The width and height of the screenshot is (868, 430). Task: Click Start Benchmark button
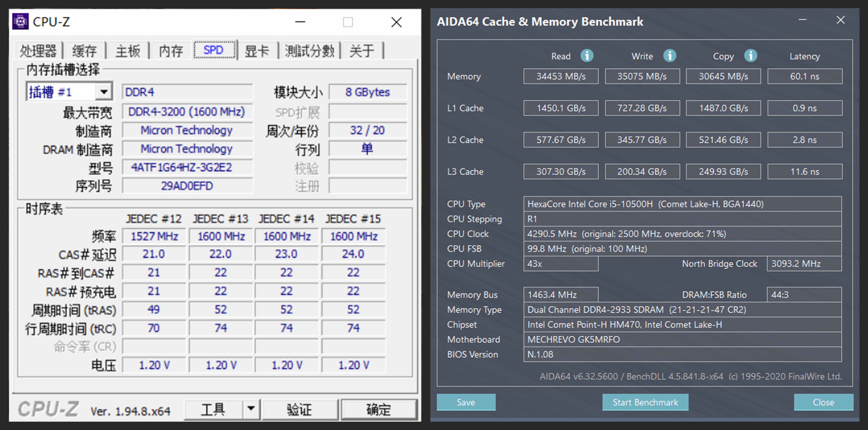point(645,402)
